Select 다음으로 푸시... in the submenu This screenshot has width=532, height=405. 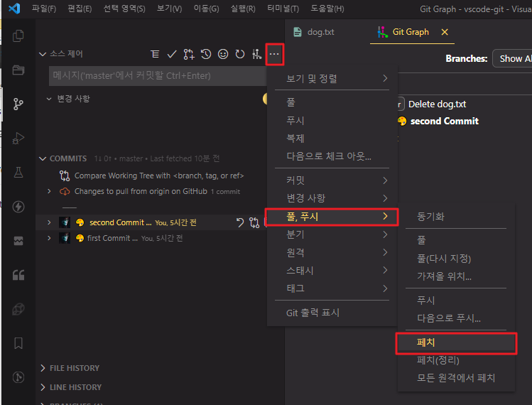456,318
